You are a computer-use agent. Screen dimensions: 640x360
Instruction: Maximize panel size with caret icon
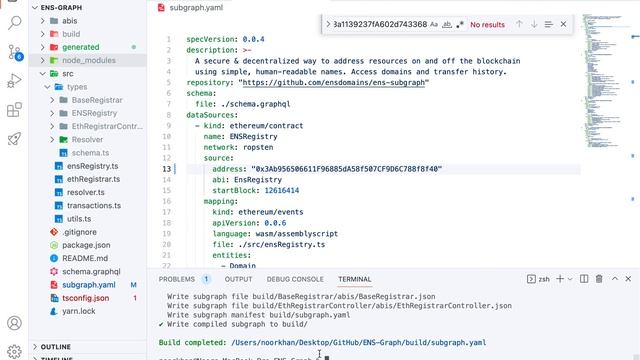click(615, 279)
